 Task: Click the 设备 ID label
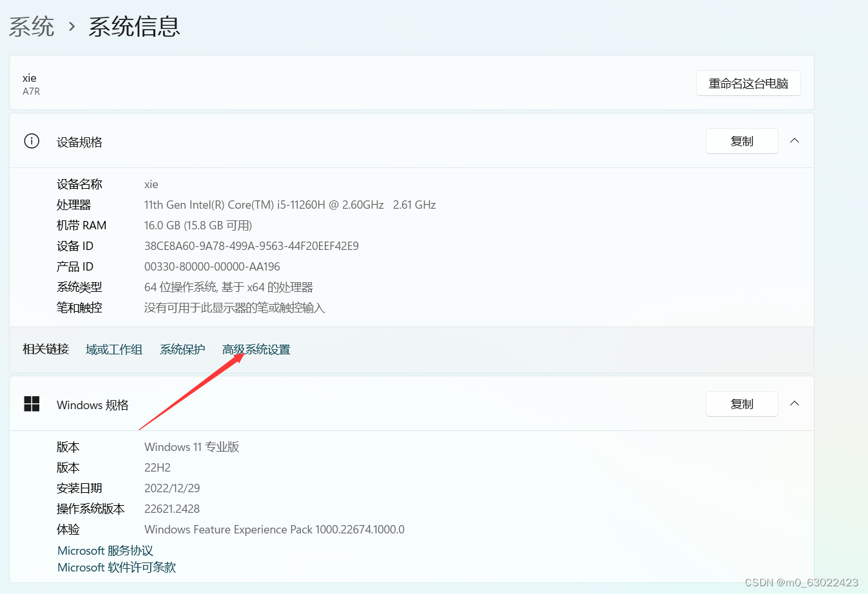pyautogui.click(x=75, y=246)
